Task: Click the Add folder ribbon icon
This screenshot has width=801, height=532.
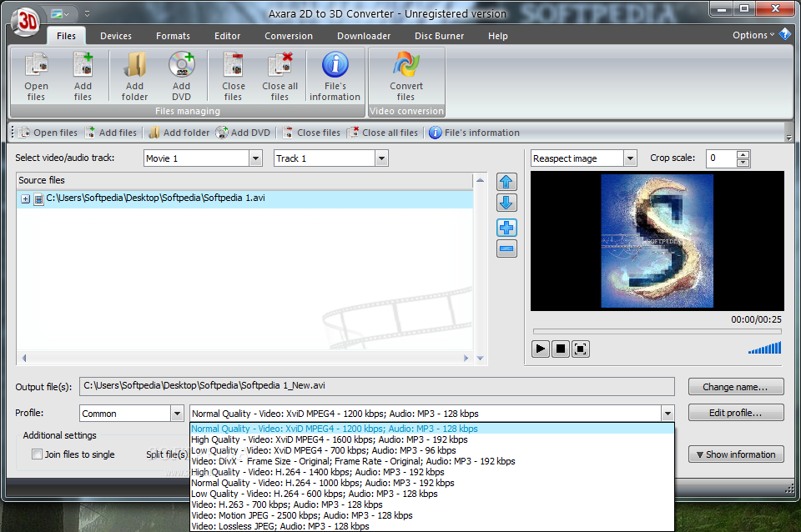Action: point(135,77)
